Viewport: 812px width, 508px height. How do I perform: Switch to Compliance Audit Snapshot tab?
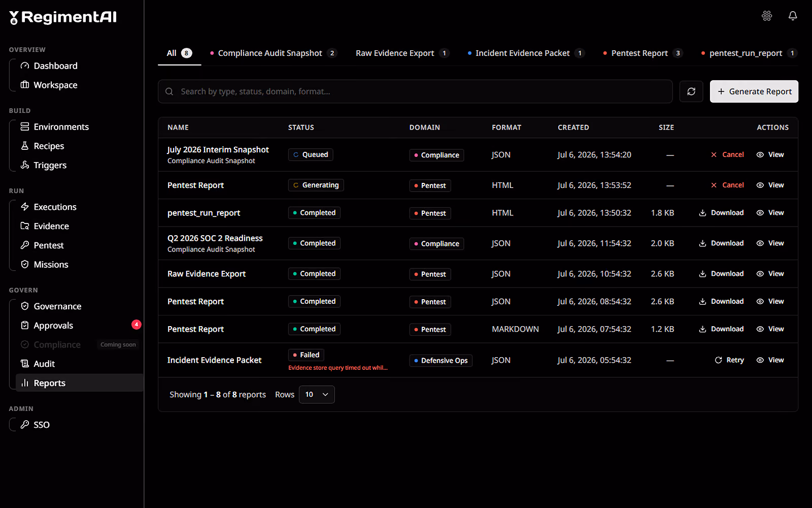(x=273, y=53)
